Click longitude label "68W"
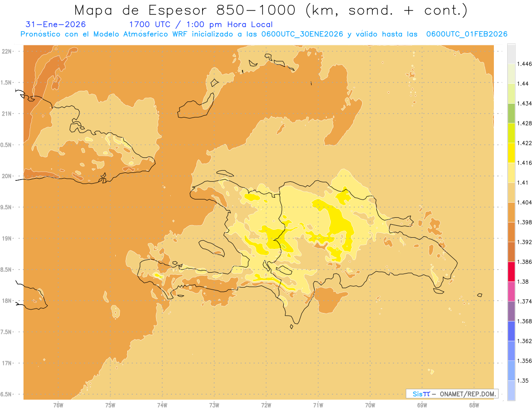The width and height of the screenshot is (532, 411). point(474,405)
